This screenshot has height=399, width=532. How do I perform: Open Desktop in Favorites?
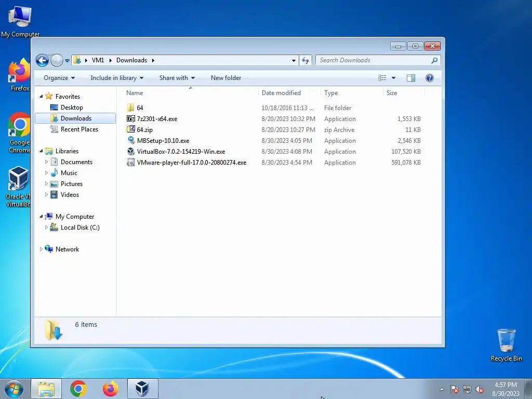point(72,108)
